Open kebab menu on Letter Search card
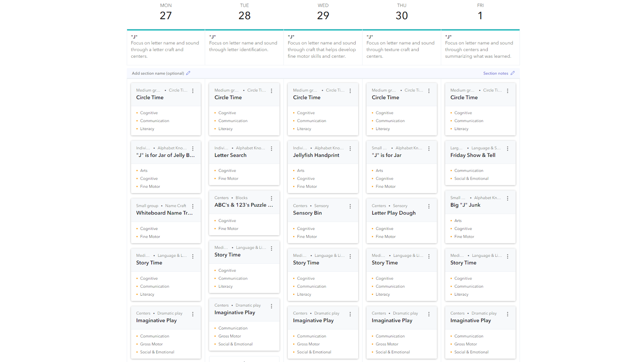Viewport: 644px width, 362px height. point(272,148)
